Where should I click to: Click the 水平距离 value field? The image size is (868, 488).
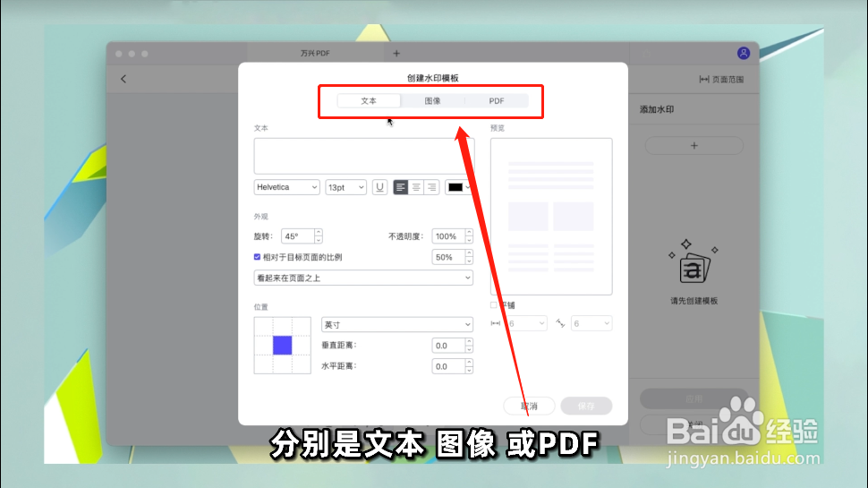[x=447, y=366]
